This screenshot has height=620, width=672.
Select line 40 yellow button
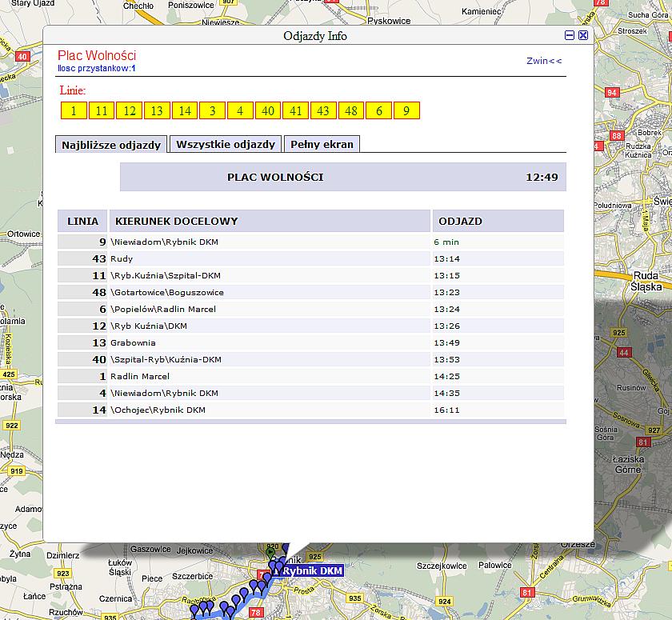pos(268,110)
